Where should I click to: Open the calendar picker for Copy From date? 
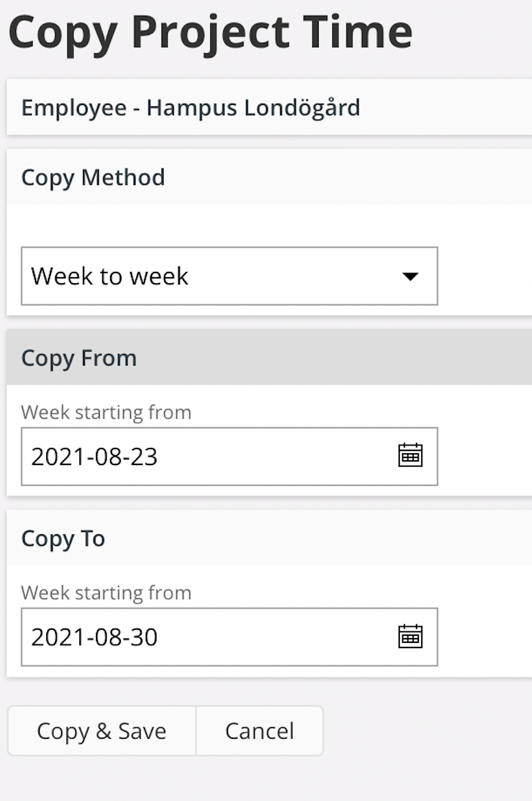click(410, 456)
